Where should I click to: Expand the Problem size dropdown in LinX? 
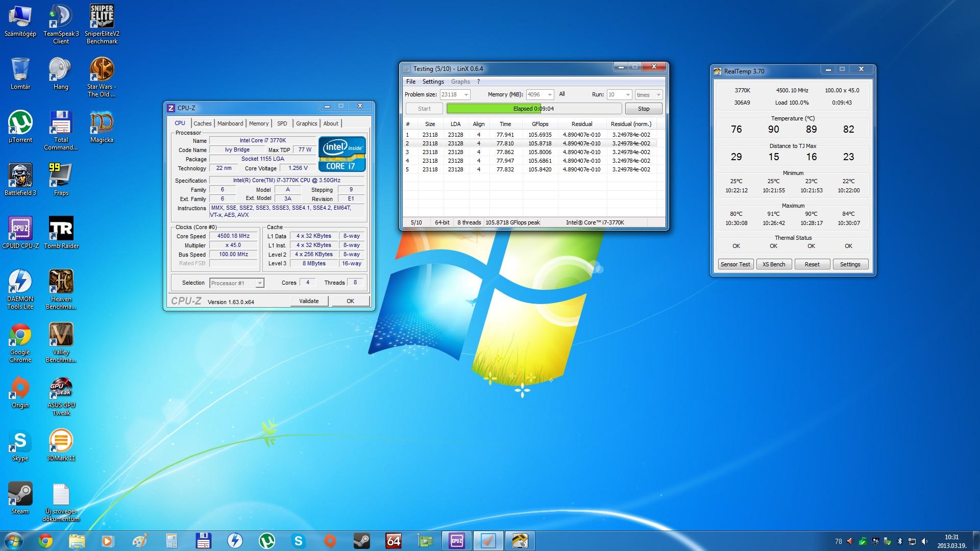[465, 95]
